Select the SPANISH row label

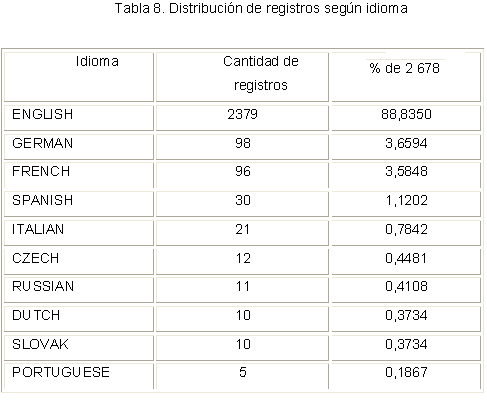click(x=43, y=200)
